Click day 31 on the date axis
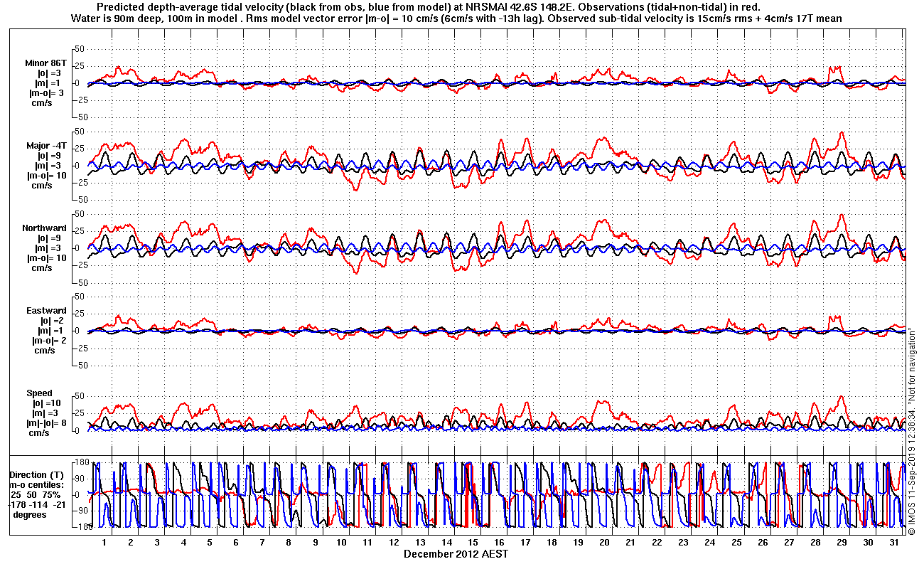Viewport: 924px width, 569px height. tap(894, 542)
